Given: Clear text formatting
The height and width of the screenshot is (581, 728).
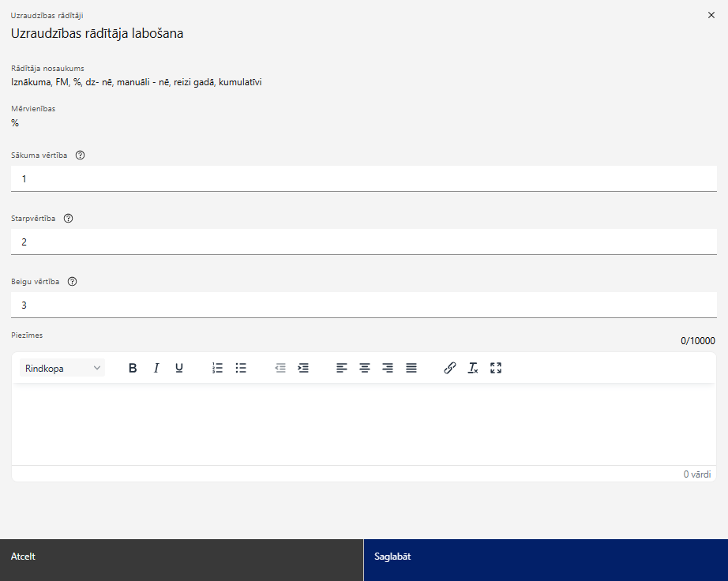Looking at the screenshot, I should coord(473,368).
